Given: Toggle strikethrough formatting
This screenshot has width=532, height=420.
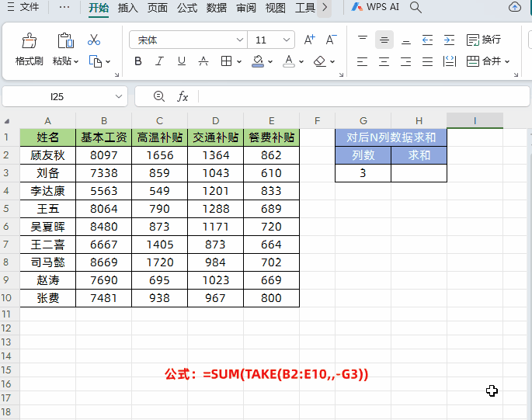Looking at the screenshot, I should point(203,61).
